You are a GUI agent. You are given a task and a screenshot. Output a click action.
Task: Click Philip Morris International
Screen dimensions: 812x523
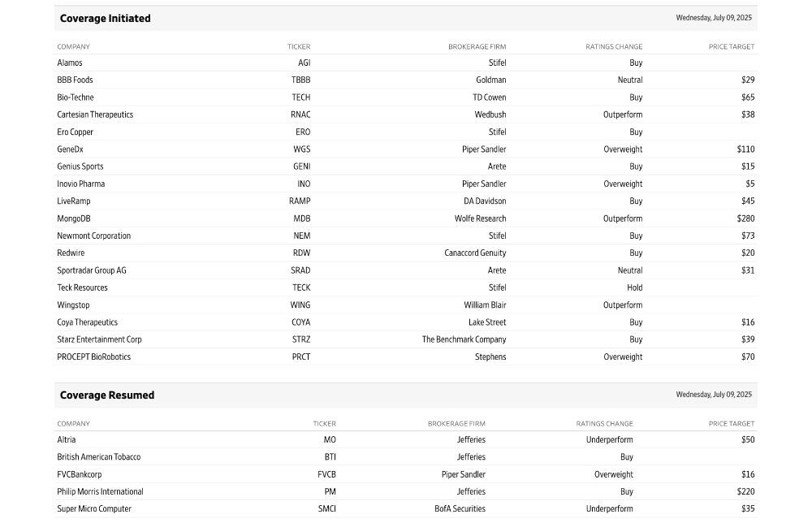[100, 491]
